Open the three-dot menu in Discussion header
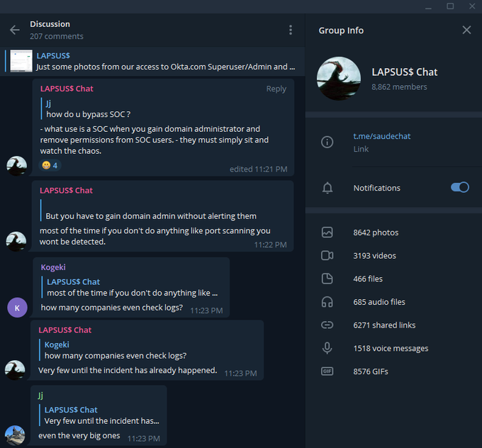This screenshot has height=448, width=482. (x=291, y=30)
